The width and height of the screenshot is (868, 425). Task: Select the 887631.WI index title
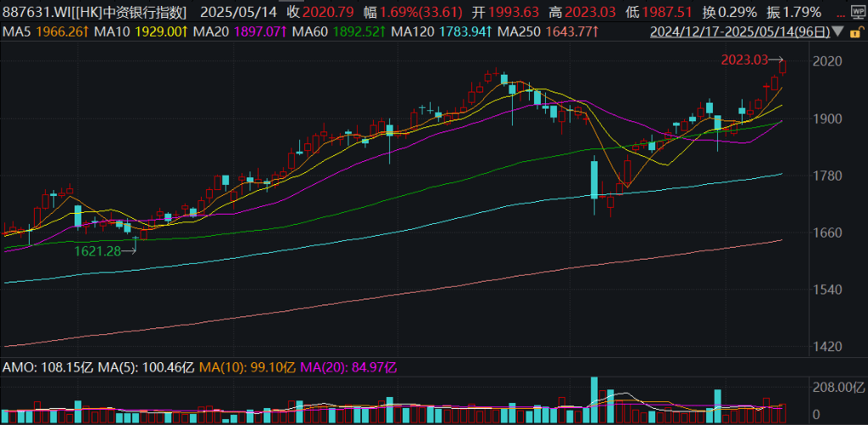tap(93, 12)
